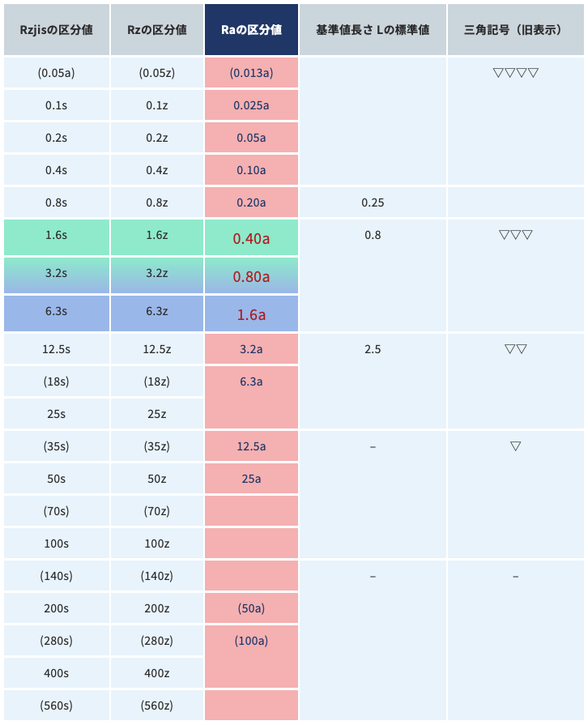Select the (560z) cell
The height and width of the screenshot is (725, 588).
coord(156,705)
